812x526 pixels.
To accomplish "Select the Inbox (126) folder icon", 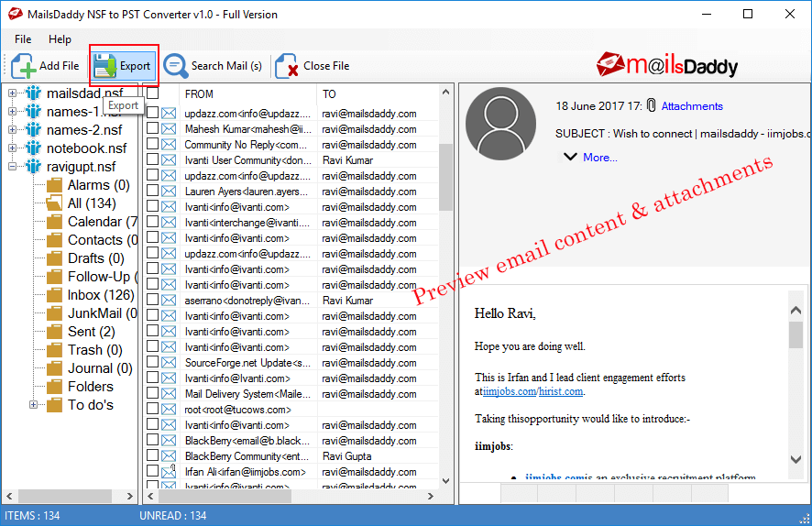I will [54, 295].
